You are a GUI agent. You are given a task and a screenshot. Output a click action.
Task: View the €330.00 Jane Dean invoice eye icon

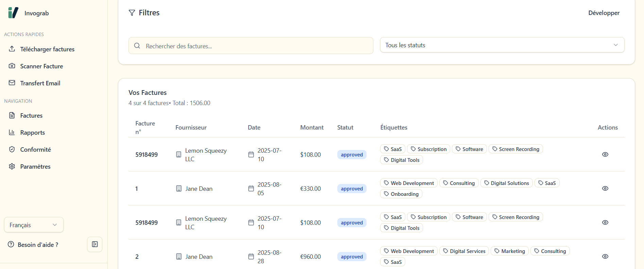tap(605, 188)
